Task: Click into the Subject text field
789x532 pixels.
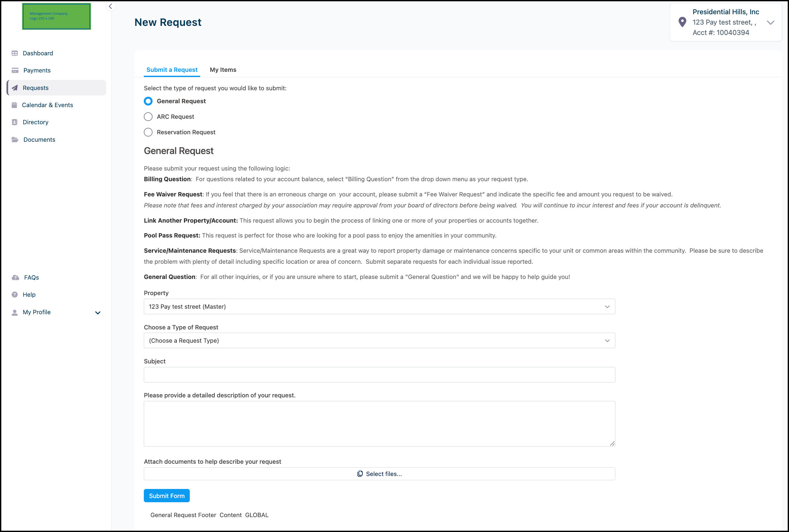Action: tap(379, 375)
